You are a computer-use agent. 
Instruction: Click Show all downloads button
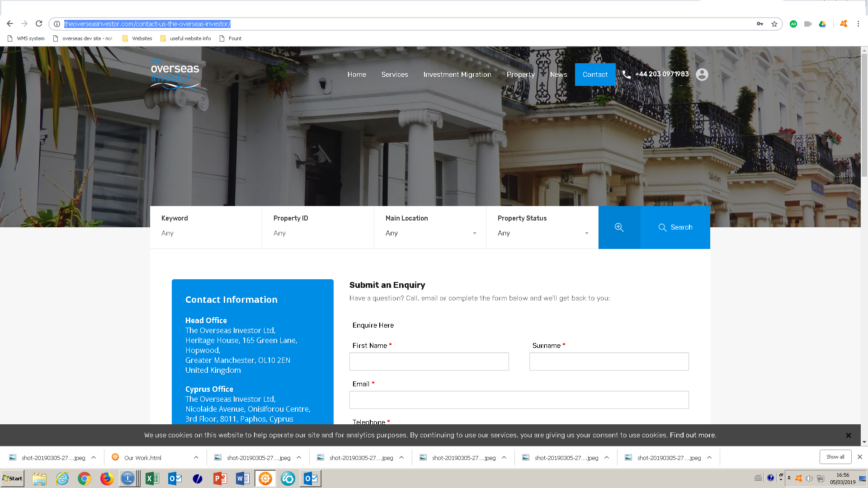[x=835, y=457]
